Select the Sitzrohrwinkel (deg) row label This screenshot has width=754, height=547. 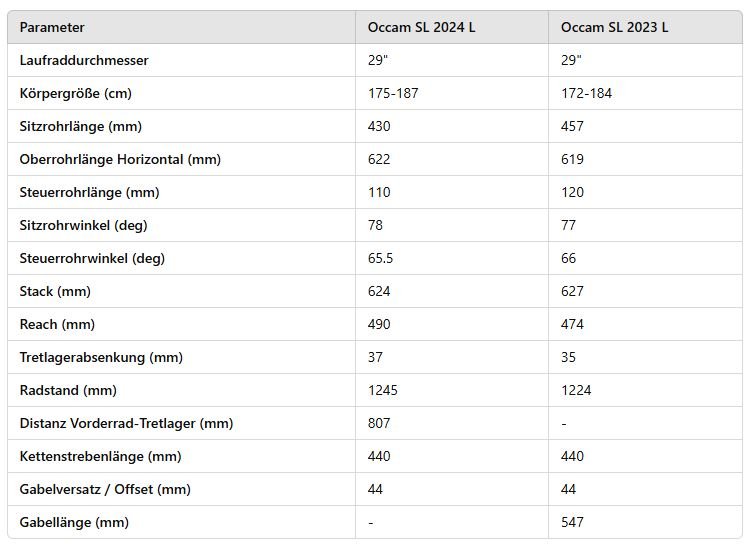83,225
